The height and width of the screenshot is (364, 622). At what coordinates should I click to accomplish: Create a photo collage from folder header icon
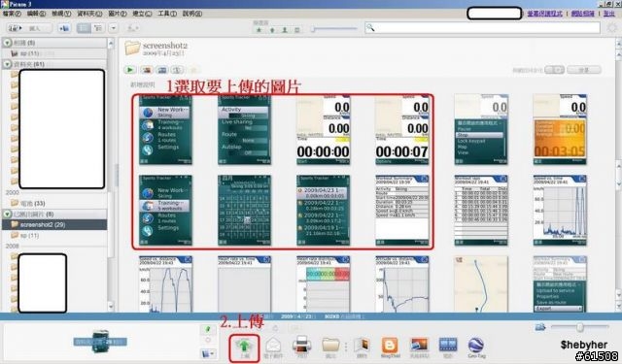click(147, 70)
